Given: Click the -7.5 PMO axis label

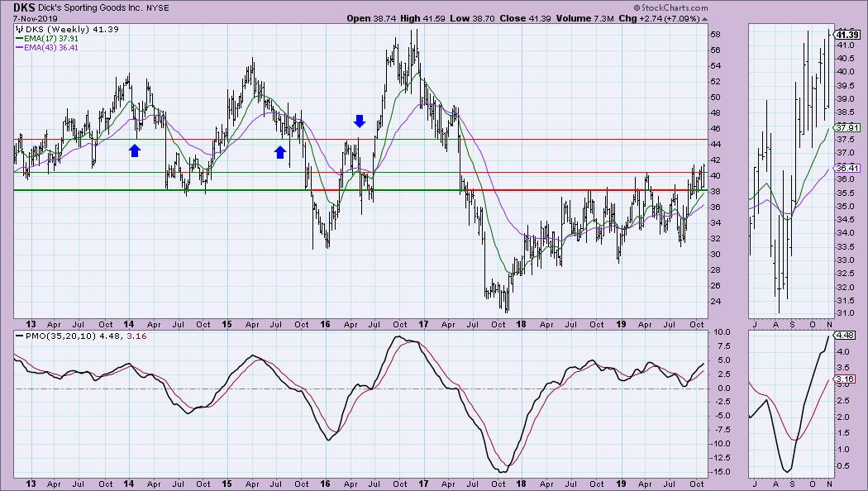Looking at the screenshot, I should pos(722,430).
